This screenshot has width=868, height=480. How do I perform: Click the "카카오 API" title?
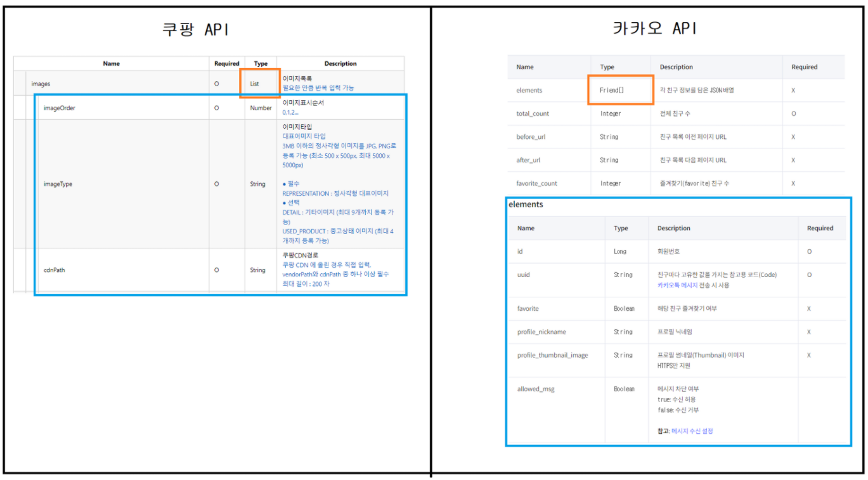656,29
